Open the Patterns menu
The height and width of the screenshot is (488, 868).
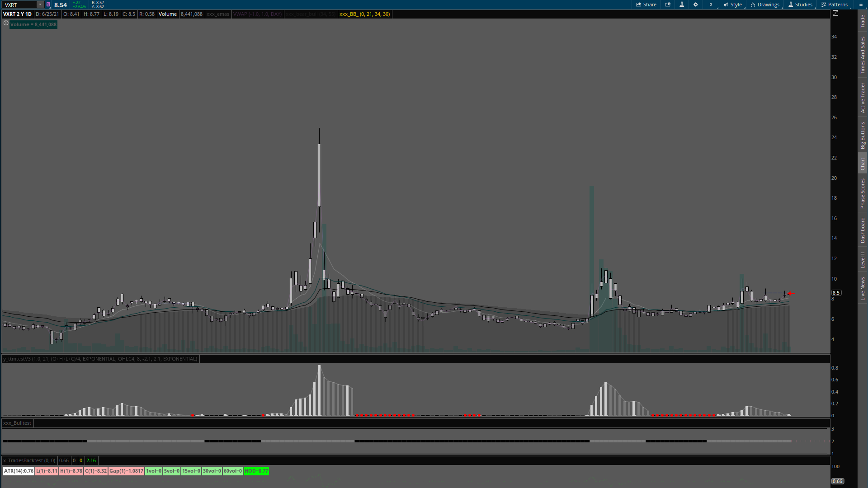point(835,5)
